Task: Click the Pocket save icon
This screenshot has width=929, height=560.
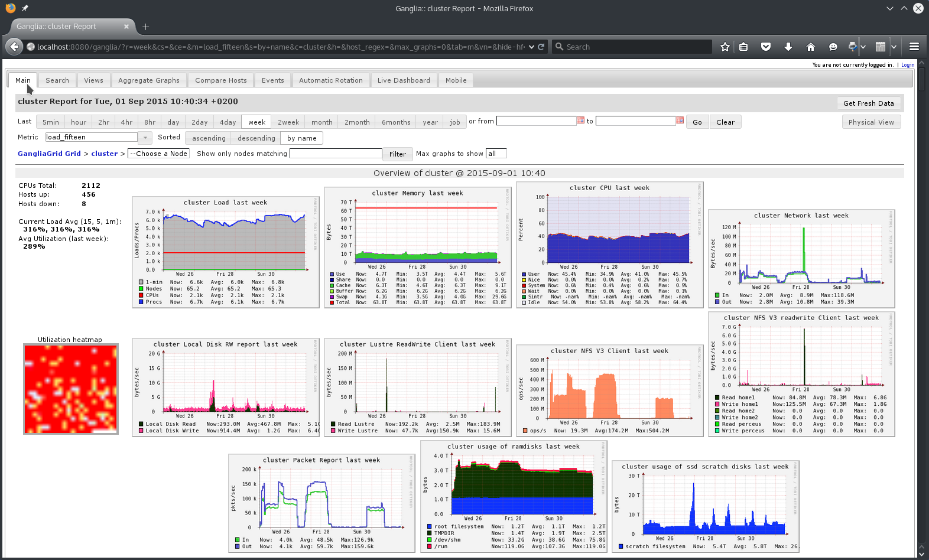Action: [766, 47]
